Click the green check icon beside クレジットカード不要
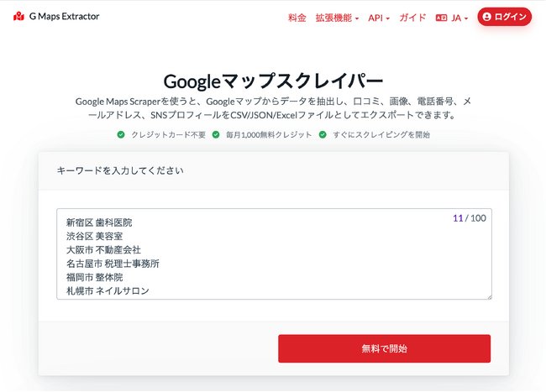The width and height of the screenshot is (546, 392). (x=121, y=134)
